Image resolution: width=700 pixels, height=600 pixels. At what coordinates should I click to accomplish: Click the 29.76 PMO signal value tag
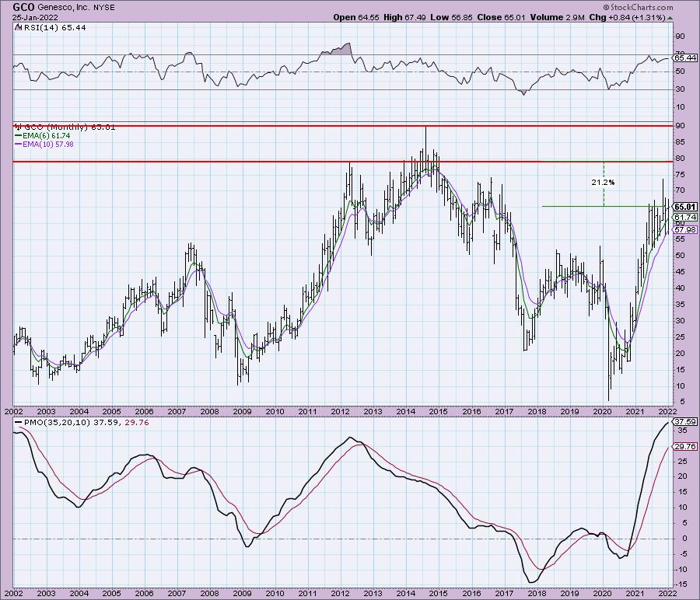[685, 447]
